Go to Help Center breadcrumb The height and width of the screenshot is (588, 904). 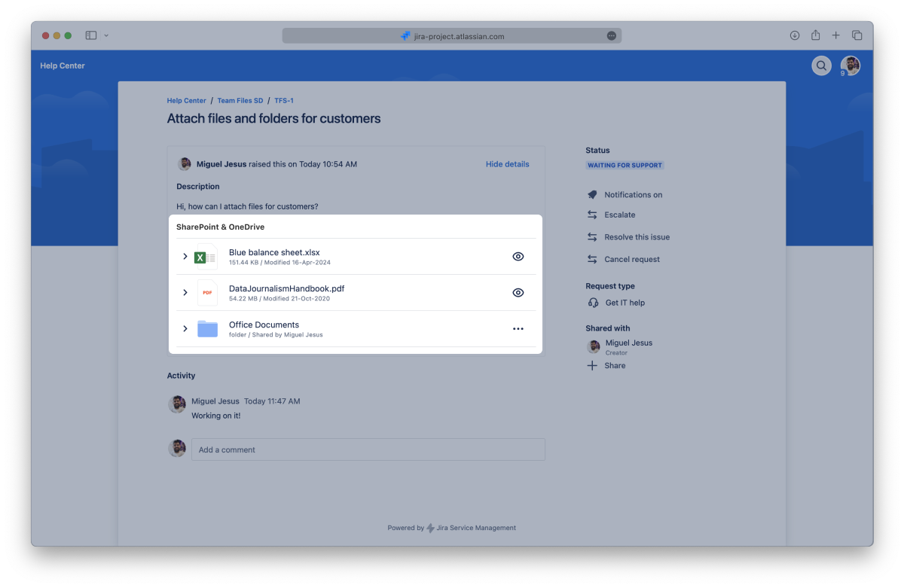[186, 101]
